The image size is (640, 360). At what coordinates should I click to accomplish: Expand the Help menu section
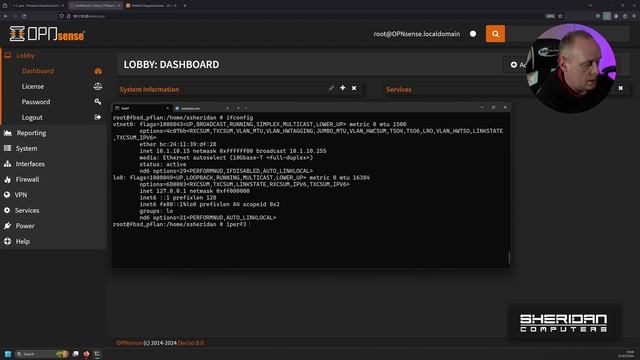[22, 242]
